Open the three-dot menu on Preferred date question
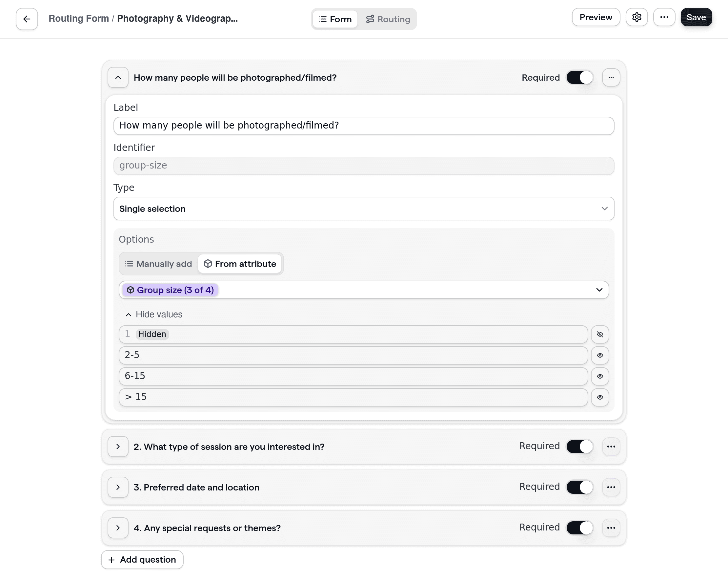The height and width of the screenshot is (579, 728). tap(611, 487)
